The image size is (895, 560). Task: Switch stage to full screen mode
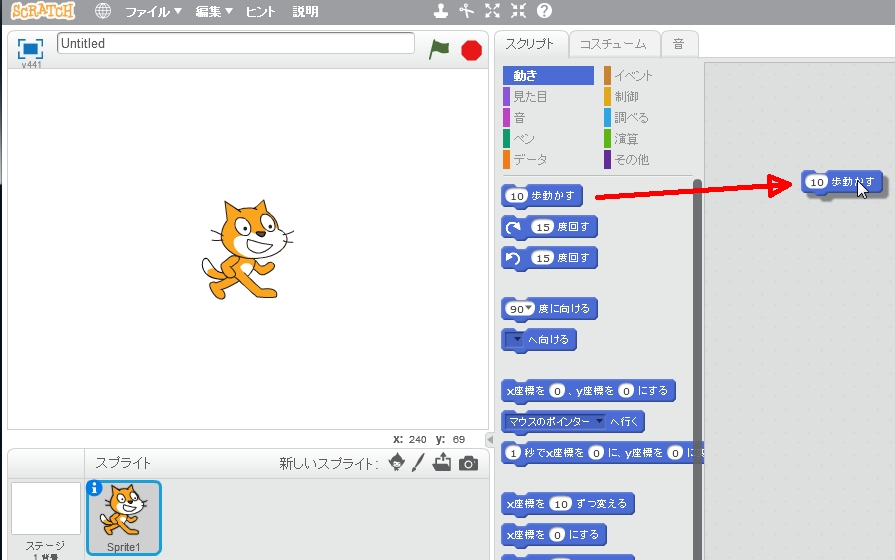(x=30, y=49)
